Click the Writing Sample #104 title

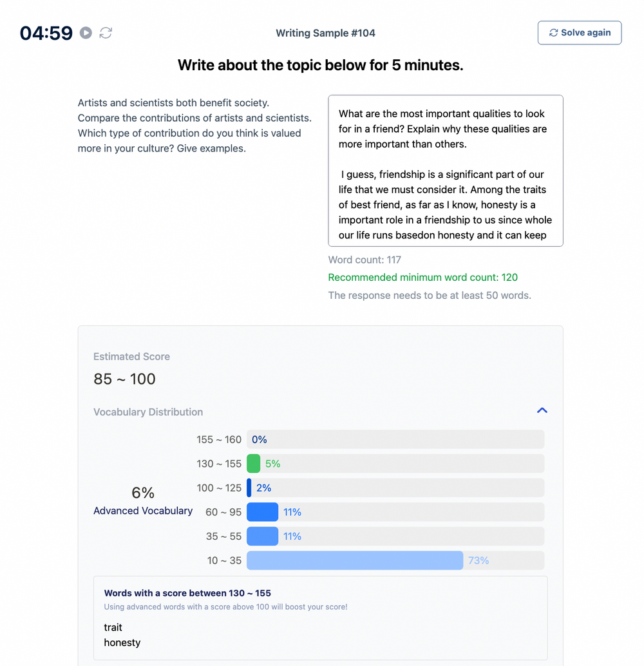point(325,33)
